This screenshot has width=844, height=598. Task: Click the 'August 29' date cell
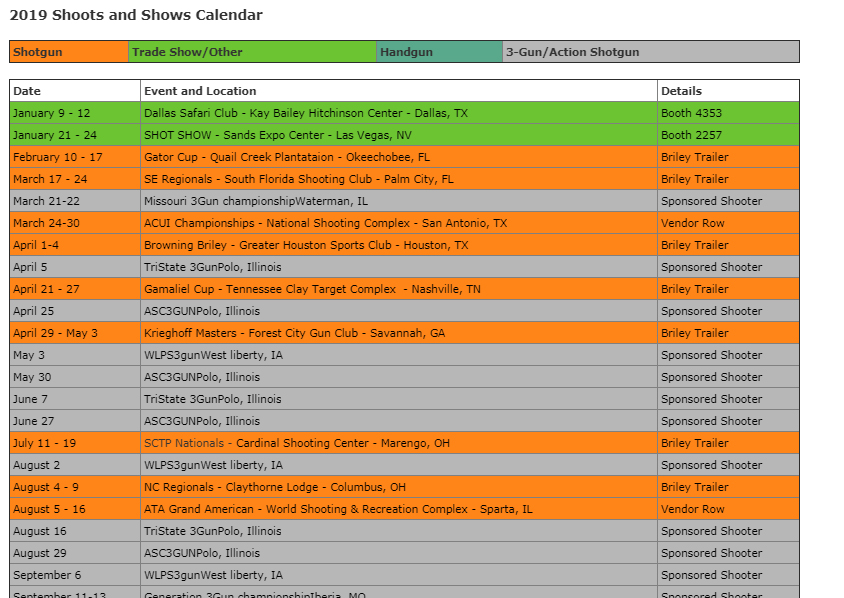tap(75, 554)
